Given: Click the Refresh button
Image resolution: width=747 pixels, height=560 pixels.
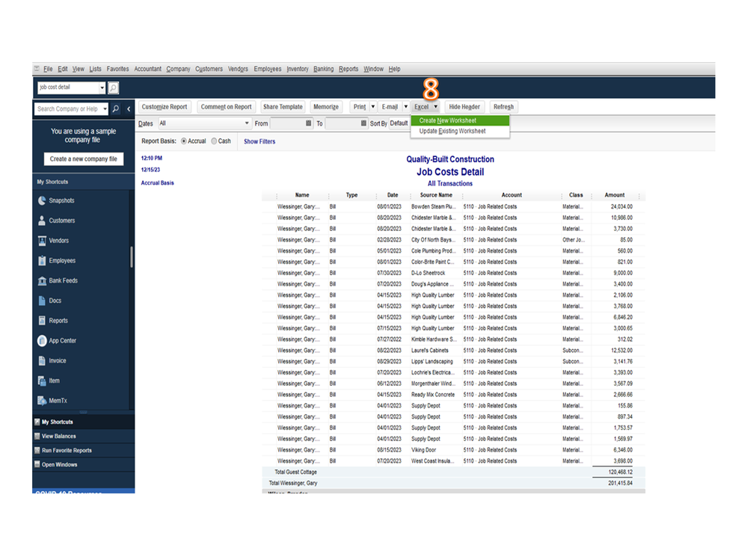Looking at the screenshot, I should (x=503, y=107).
